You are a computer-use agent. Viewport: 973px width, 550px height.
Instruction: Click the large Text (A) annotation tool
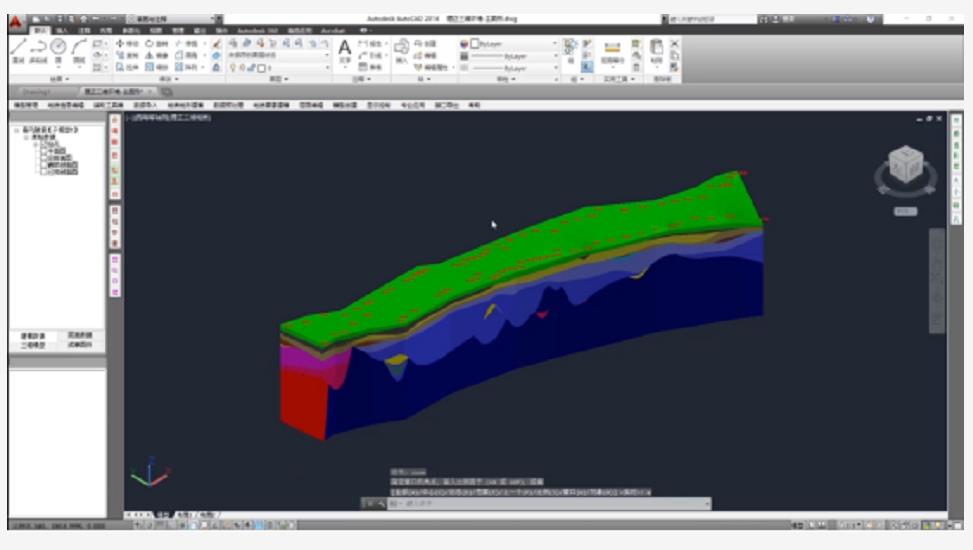pos(344,49)
